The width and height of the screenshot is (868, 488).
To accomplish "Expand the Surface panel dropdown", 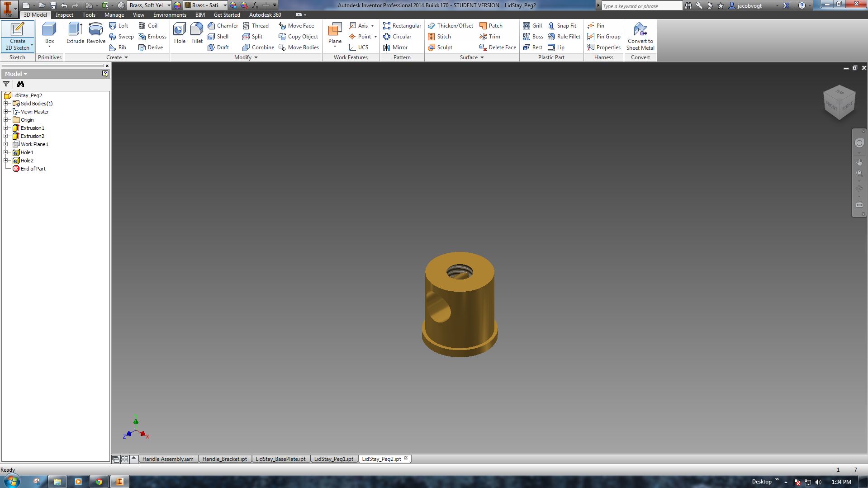I will pos(472,57).
